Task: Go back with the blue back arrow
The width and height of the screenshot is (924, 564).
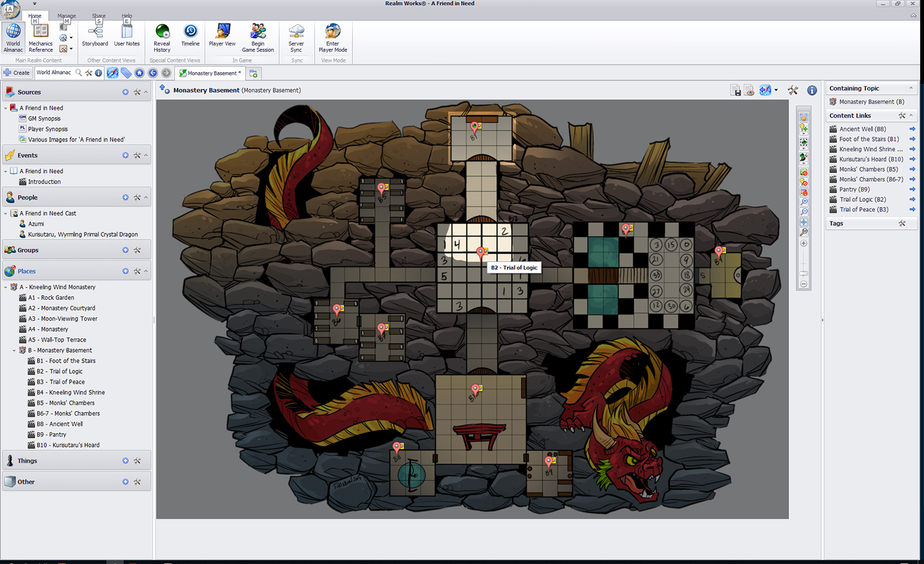Action: (x=153, y=73)
